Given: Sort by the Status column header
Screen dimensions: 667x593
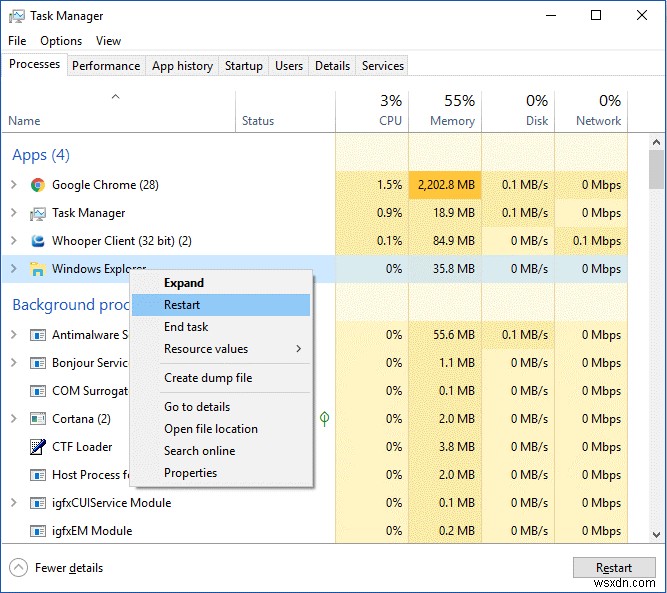Looking at the screenshot, I should pyautogui.click(x=285, y=111).
